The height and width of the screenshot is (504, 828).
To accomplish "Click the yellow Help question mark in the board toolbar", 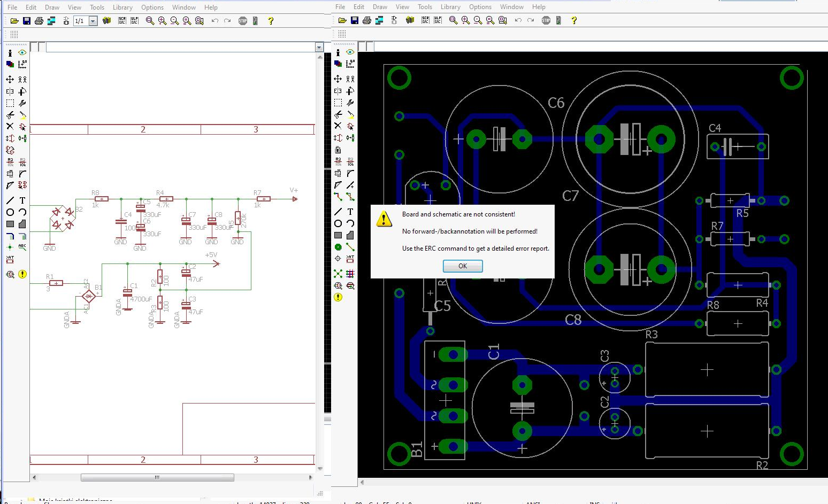I will pyautogui.click(x=574, y=20).
